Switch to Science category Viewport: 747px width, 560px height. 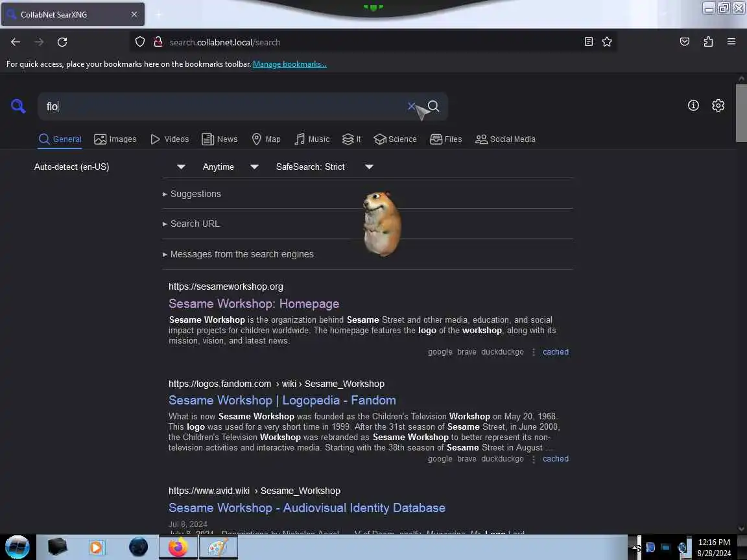(395, 139)
